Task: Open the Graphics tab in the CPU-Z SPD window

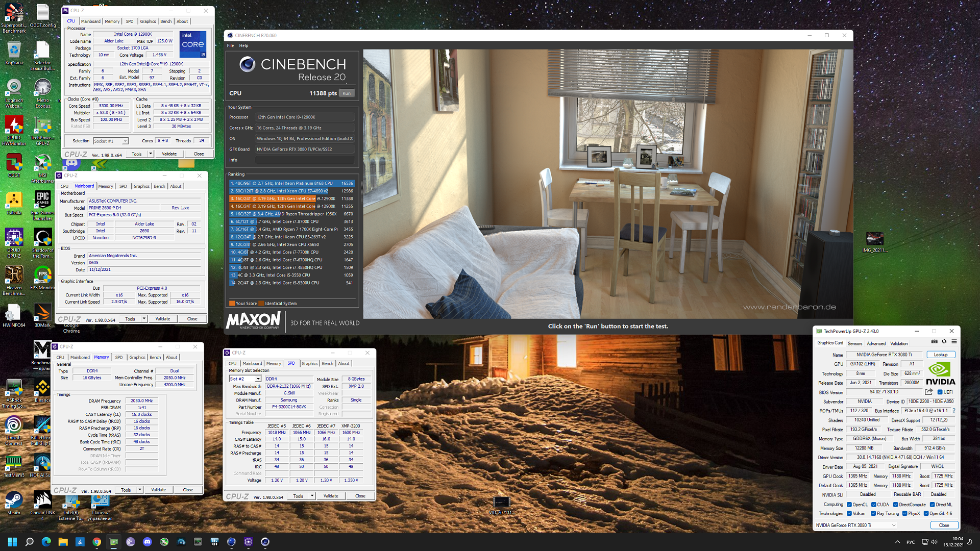Action: (x=309, y=364)
